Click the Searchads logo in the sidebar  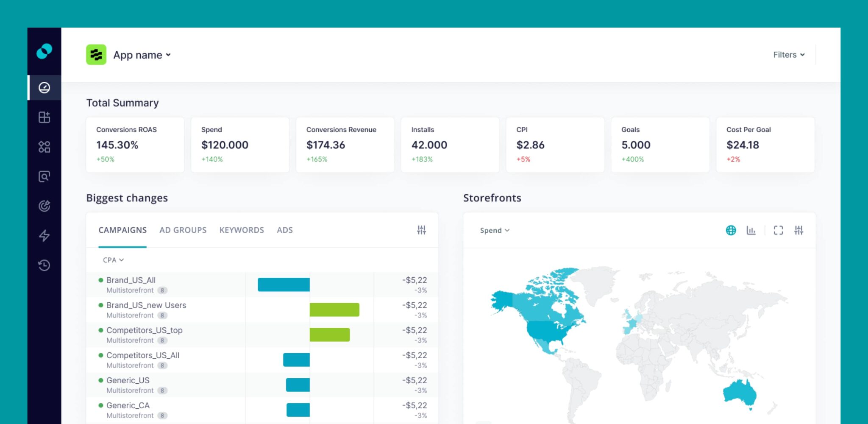coord(44,51)
